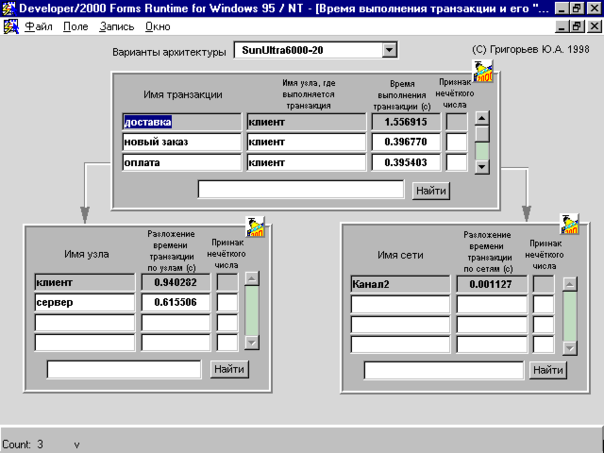604x453 pixels.
Task: Click the execution time value 0.395403
Action: pyautogui.click(x=406, y=162)
